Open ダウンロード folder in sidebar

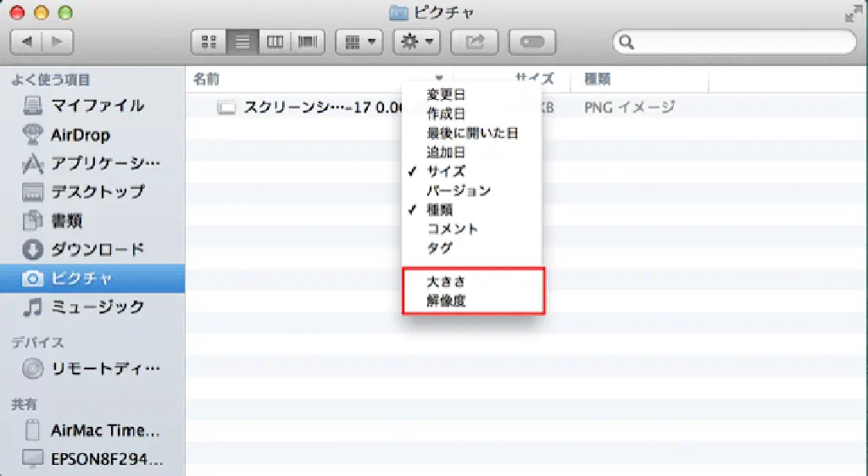[x=97, y=249]
